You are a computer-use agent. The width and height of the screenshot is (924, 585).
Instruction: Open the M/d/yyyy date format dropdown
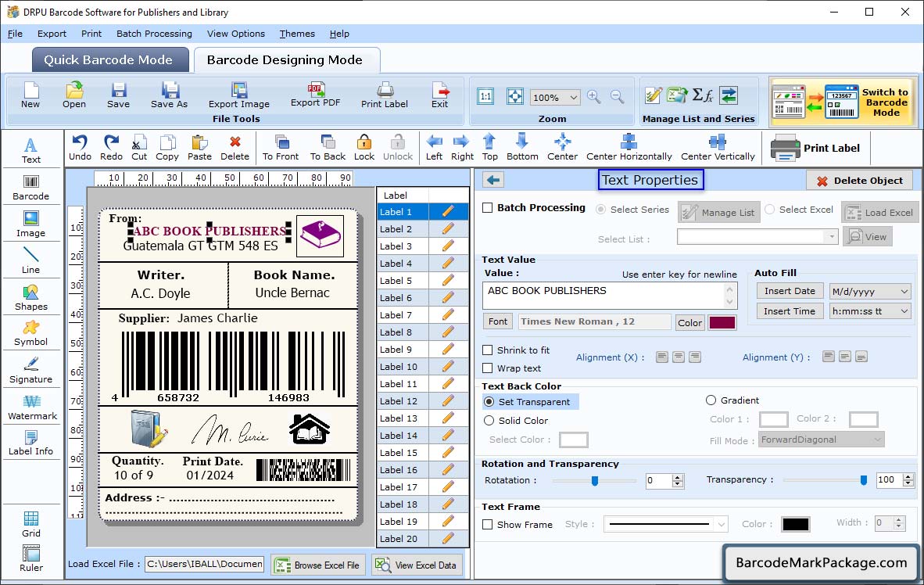[x=904, y=291]
